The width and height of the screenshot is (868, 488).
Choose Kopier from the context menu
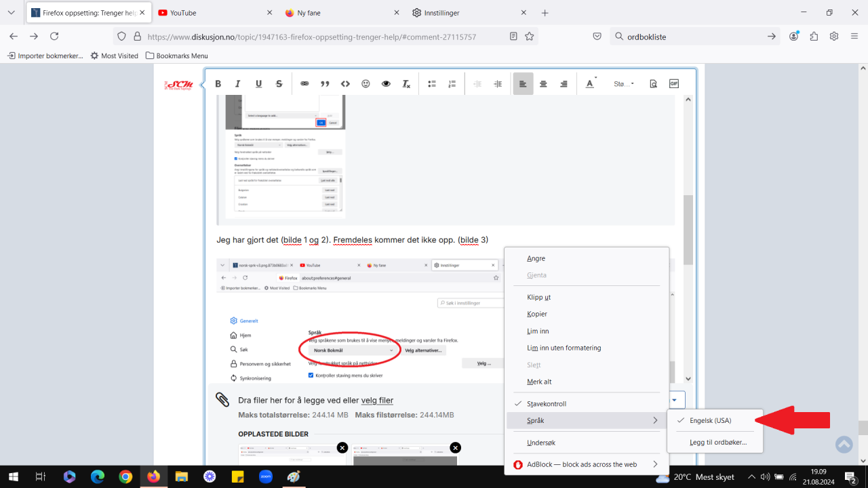[536, 314]
